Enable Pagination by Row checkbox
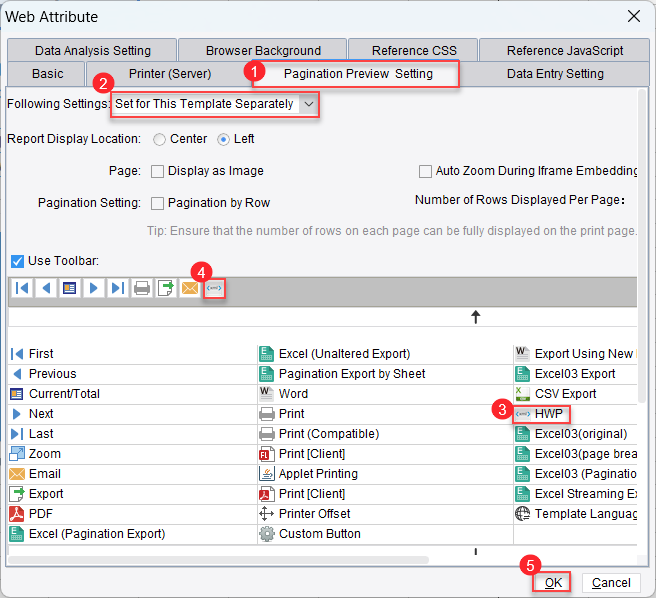 tap(157, 203)
